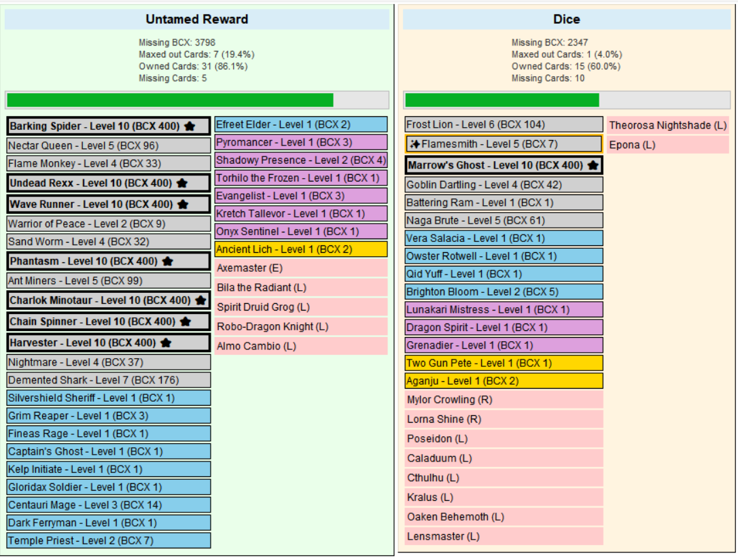Click missing card Robo-Dragon Knight (L)

coord(301,327)
